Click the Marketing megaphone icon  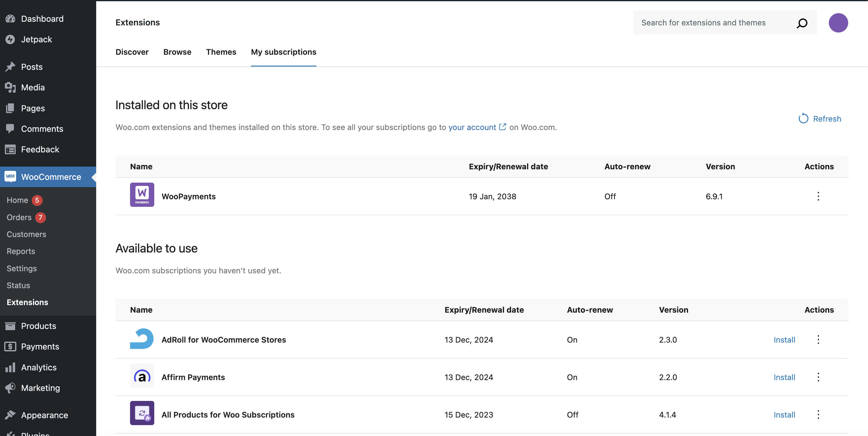(10, 388)
